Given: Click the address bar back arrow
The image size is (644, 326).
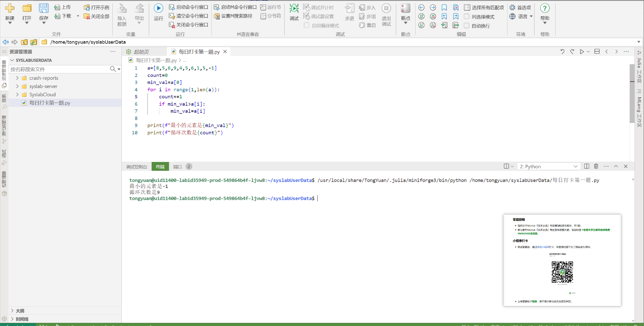Looking at the screenshot, I should point(5,42).
